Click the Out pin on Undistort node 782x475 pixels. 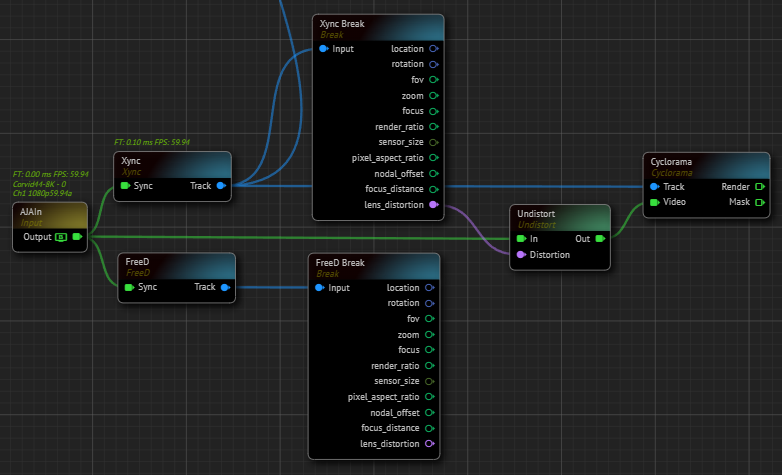click(x=600, y=238)
